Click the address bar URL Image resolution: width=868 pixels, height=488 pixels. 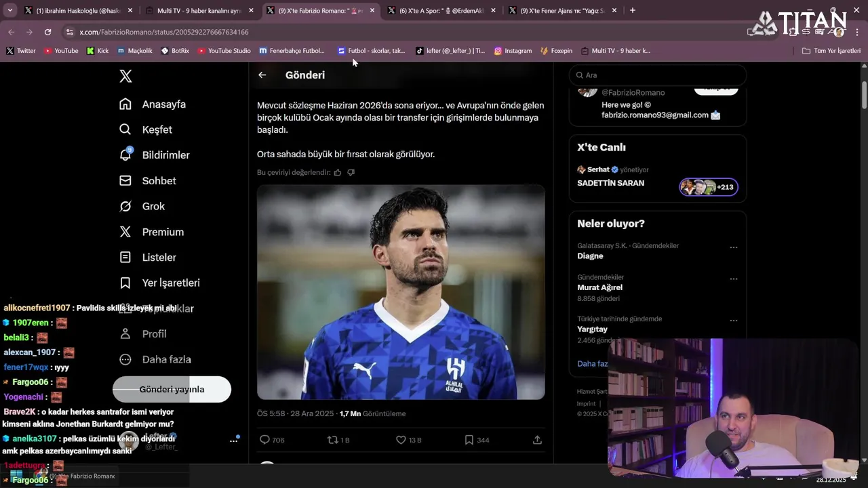(164, 32)
